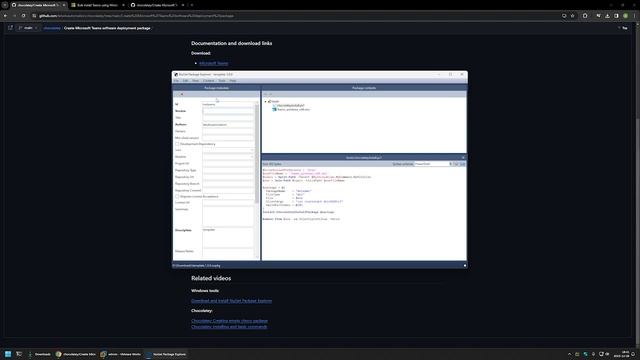Click the Title metadata field

pos(228,118)
